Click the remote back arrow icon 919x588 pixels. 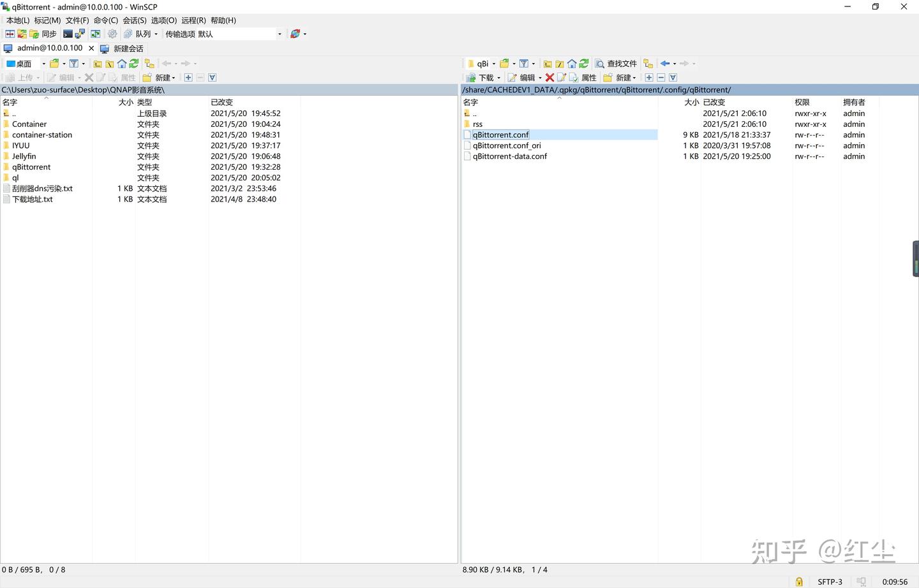point(665,63)
